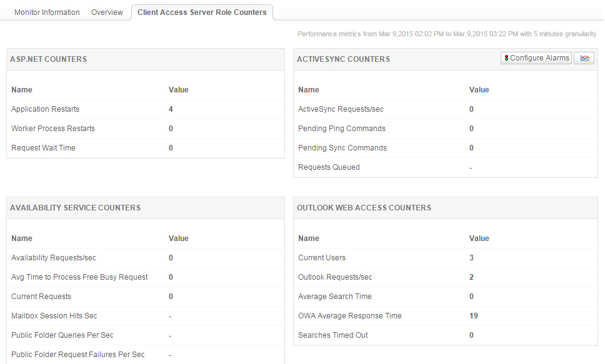This screenshot has width=605, height=364.
Task: Select the Searches Timed Out counter name
Action: tap(333, 335)
